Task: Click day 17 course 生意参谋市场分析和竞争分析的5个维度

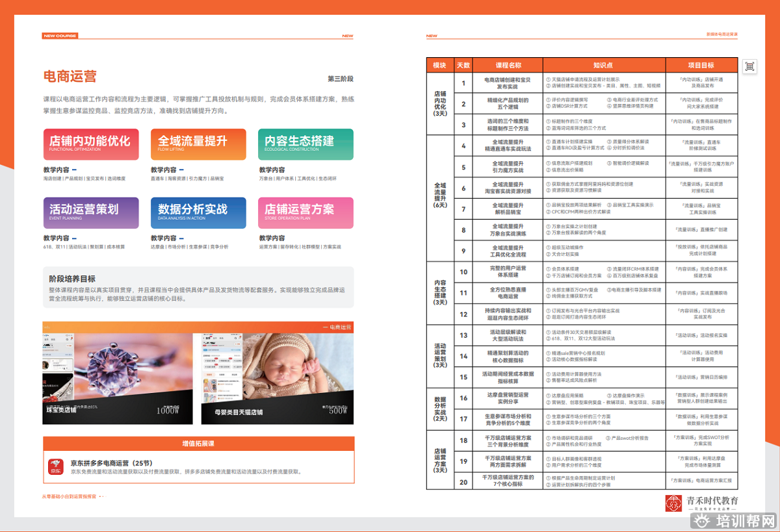Action: coord(508,419)
